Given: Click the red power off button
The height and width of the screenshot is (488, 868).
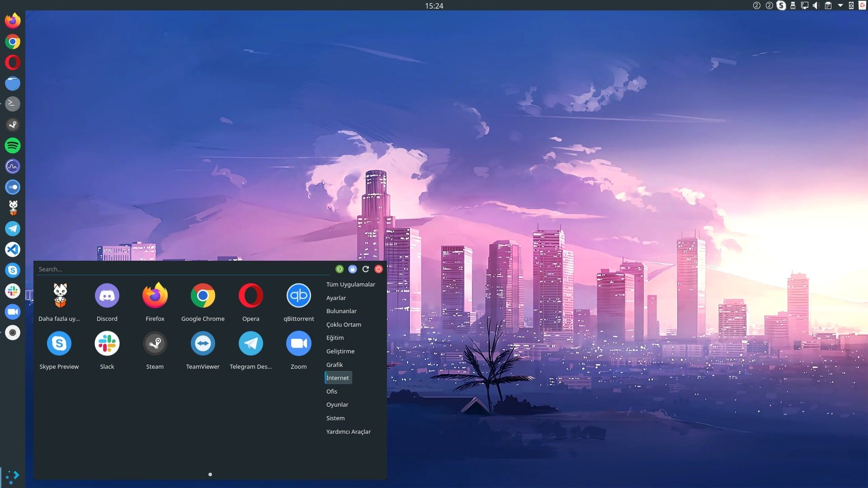Looking at the screenshot, I should pyautogui.click(x=379, y=269).
